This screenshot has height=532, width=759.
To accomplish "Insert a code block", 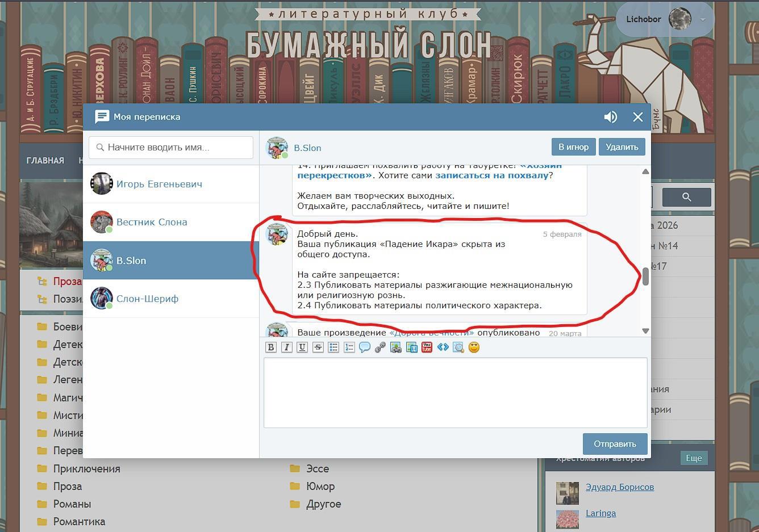I will point(443,347).
